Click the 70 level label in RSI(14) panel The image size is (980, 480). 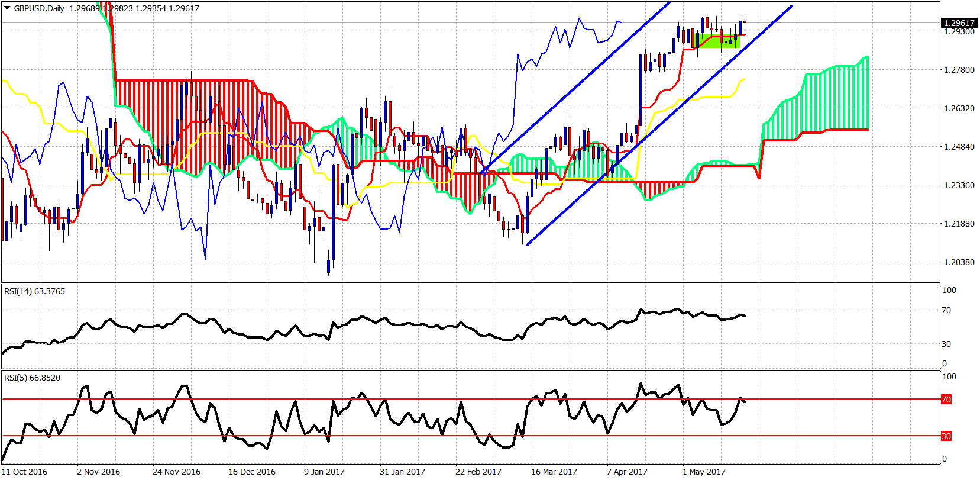coord(946,310)
